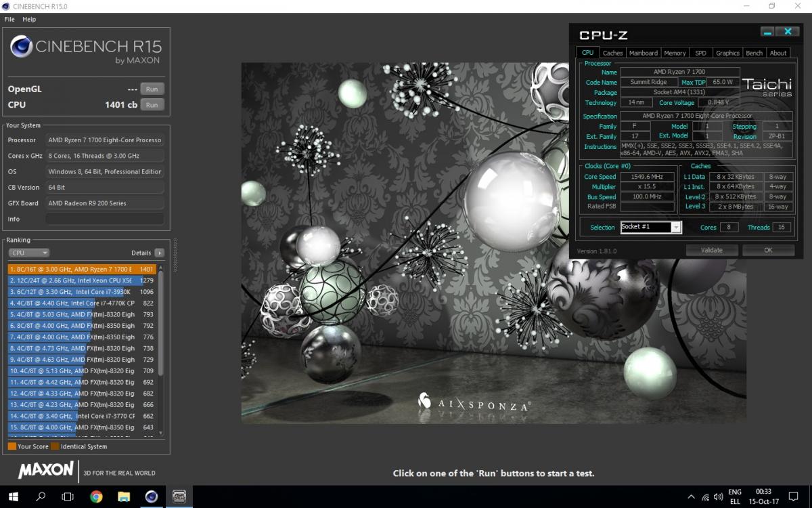Click the Cinebench taskbar icon
Screen dimensions: 812x508
click(152, 496)
